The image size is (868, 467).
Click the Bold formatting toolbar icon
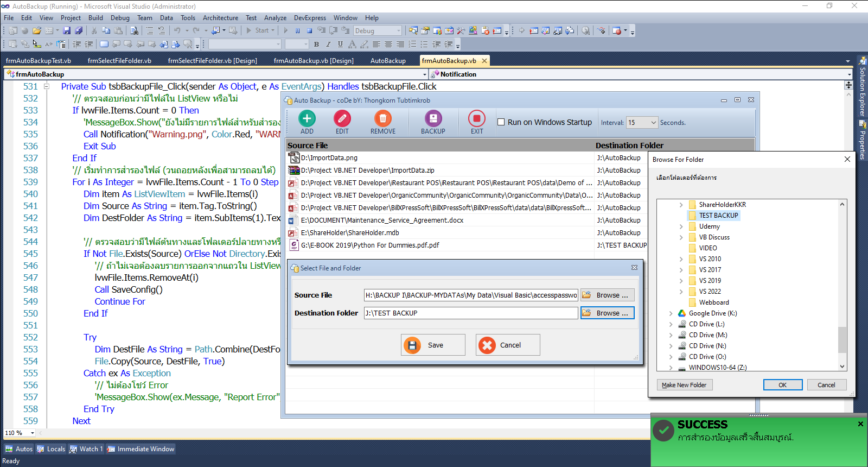316,45
